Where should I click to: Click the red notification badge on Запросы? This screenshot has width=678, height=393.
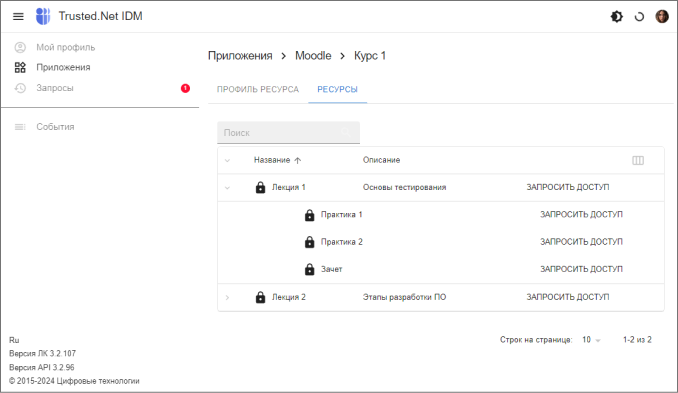[x=185, y=88]
